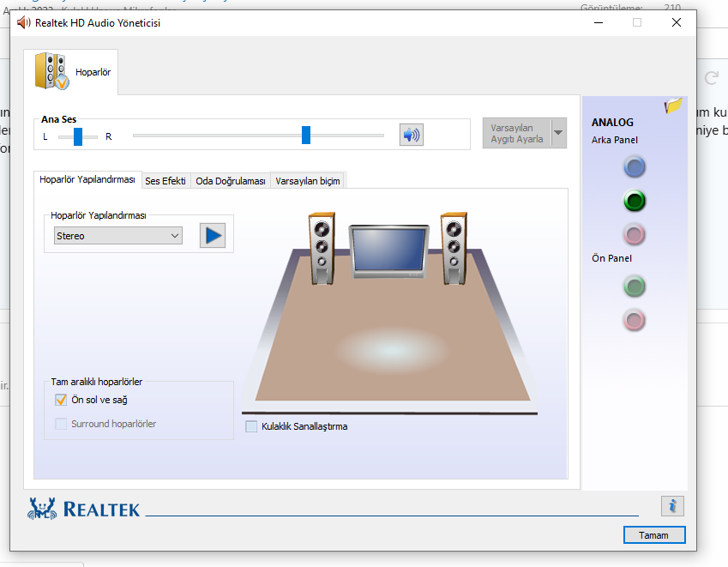Viewport: 728px width, 567px height.
Task: Click the Ön Panel label
Action: pyautogui.click(x=611, y=258)
